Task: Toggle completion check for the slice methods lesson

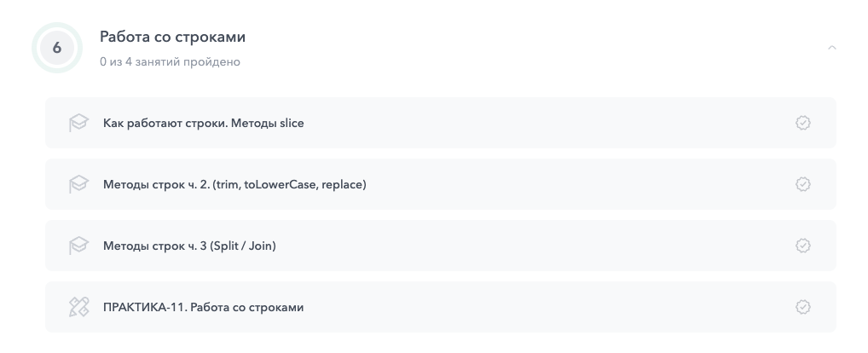Action: (x=802, y=123)
